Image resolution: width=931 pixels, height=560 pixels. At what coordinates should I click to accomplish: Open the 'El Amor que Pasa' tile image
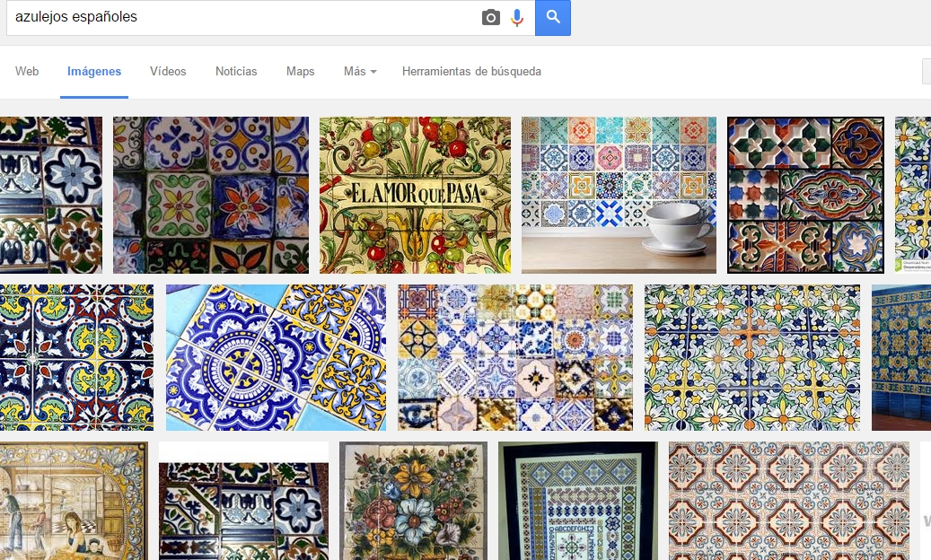415,195
